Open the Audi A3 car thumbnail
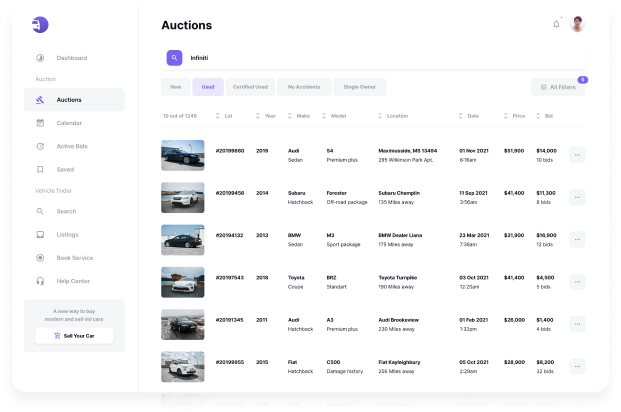This screenshot has height=412, width=621. tap(183, 325)
